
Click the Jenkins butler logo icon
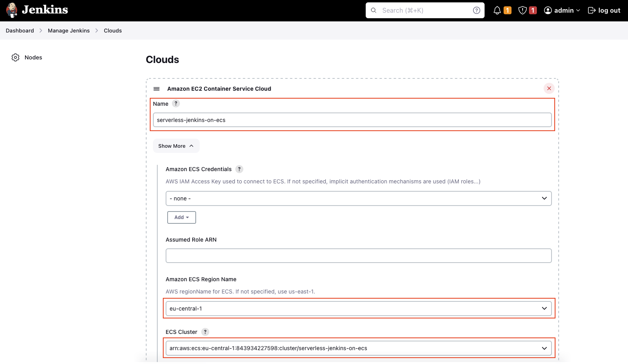pyautogui.click(x=12, y=10)
